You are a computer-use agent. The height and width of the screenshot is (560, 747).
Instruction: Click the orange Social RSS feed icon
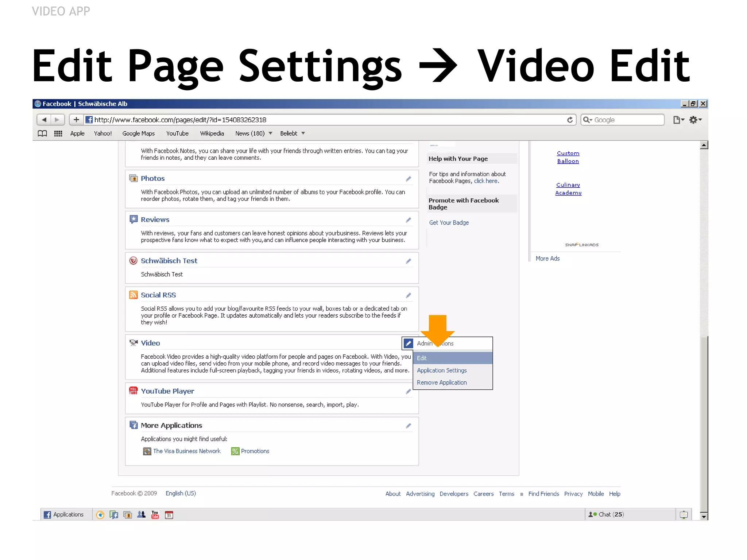point(133,295)
